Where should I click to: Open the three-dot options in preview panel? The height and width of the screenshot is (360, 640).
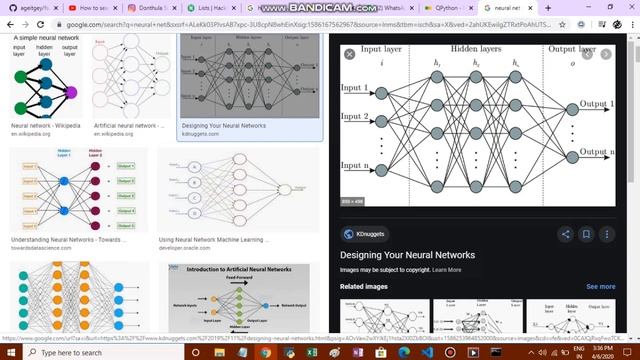pyautogui.click(x=607, y=234)
